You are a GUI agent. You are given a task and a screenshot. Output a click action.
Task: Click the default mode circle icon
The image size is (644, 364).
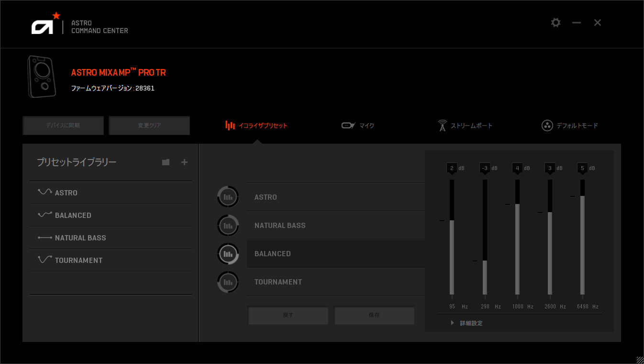[547, 125]
